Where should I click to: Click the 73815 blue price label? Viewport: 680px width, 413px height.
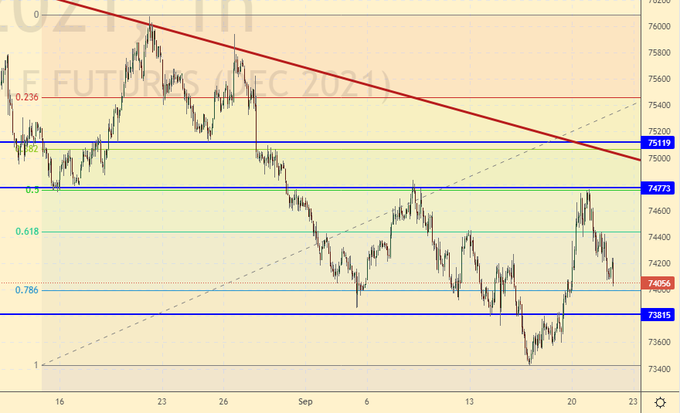(x=659, y=314)
